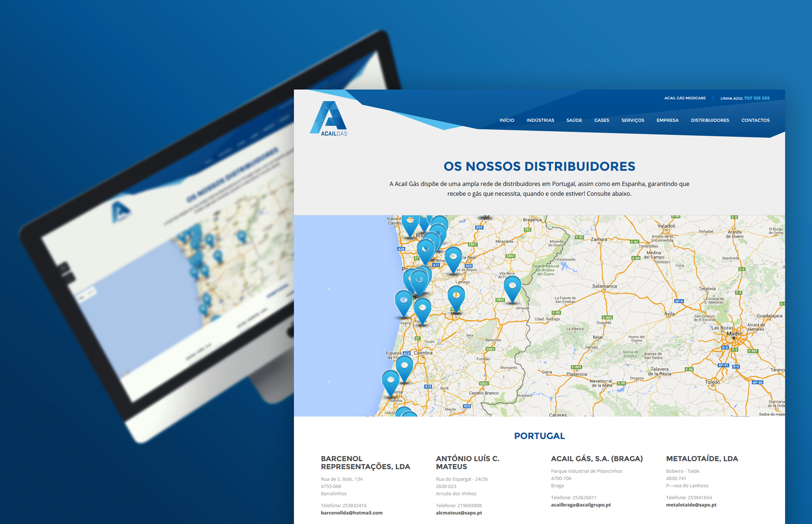The width and height of the screenshot is (812, 524).
Task: Go to the Serviços page
Action: pyautogui.click(x=633, y=120)
